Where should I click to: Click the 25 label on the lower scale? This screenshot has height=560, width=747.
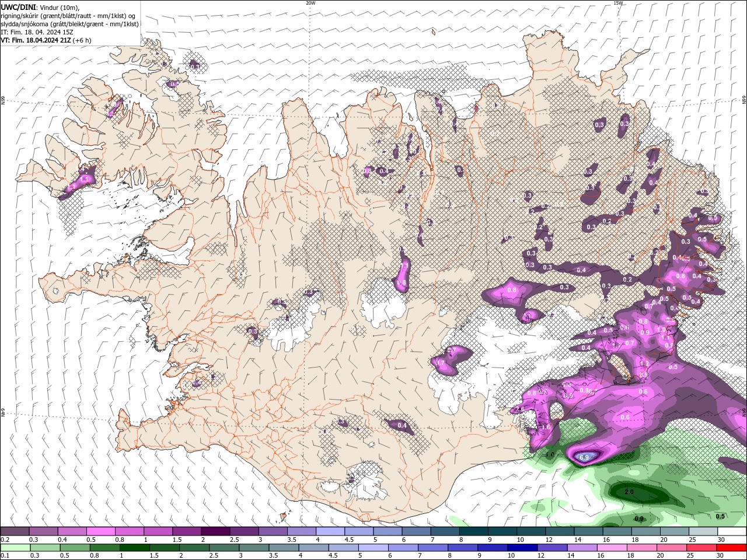coord(690,555)
